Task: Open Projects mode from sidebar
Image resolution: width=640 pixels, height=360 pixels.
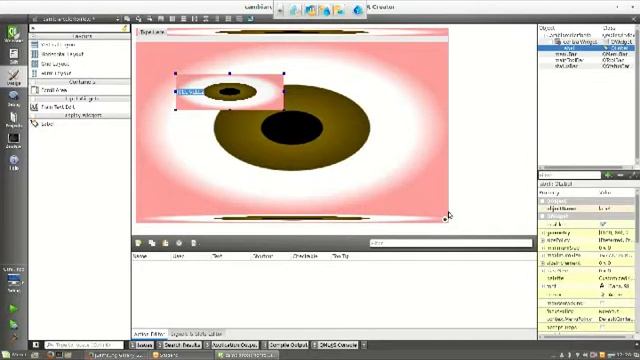Action: tap(13, 120)
